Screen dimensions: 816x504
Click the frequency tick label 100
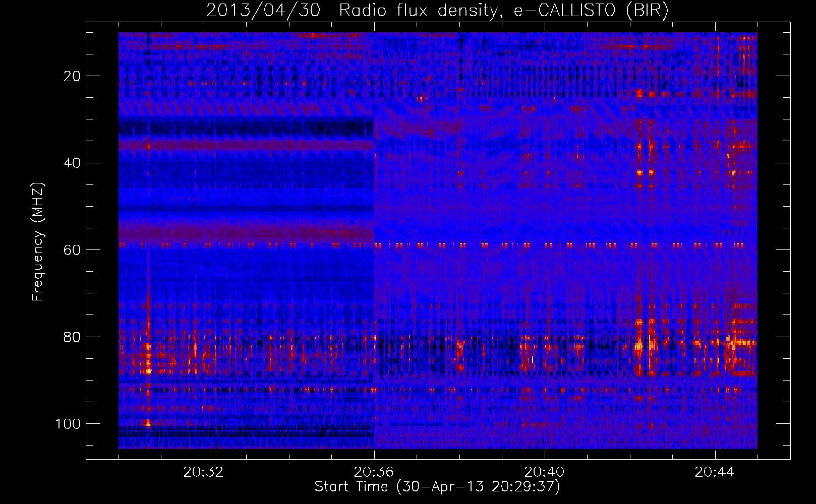[x=68, y=424]
